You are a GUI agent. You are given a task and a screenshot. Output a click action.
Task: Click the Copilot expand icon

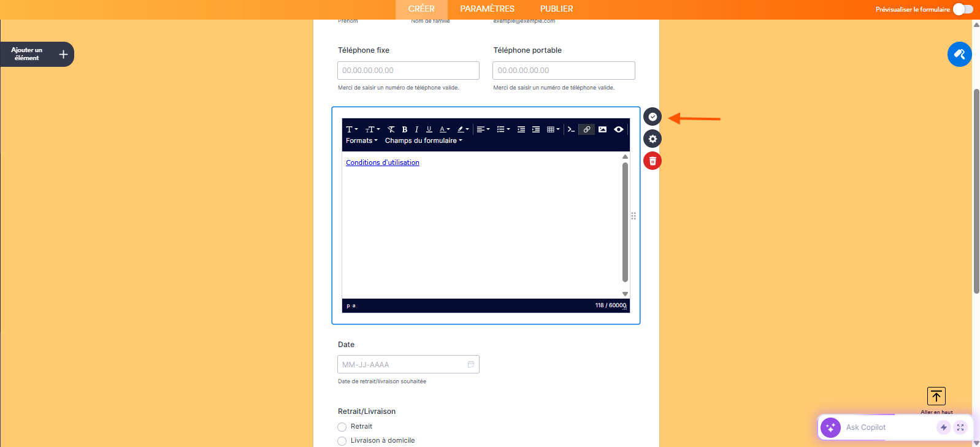[960, 427]
